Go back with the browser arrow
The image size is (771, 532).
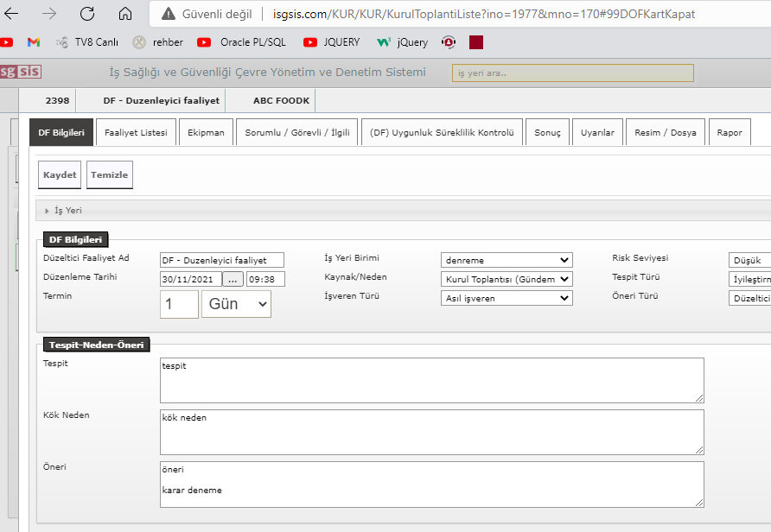pos(12,14)
